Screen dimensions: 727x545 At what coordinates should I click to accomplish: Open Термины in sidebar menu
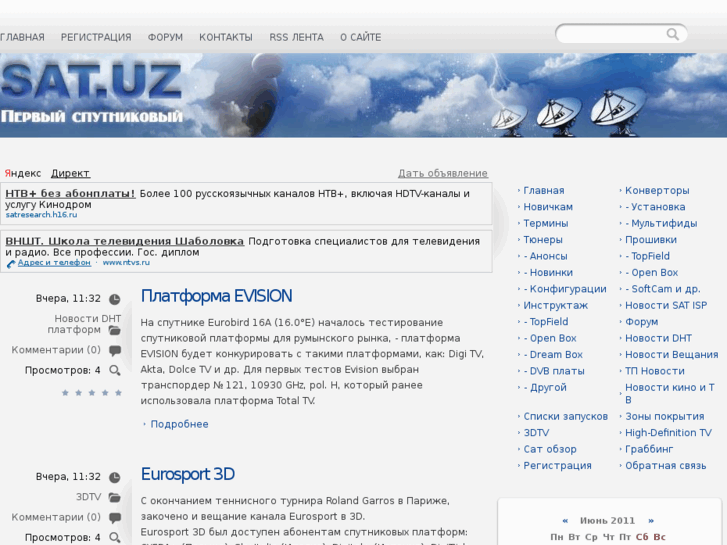[546, 223]
